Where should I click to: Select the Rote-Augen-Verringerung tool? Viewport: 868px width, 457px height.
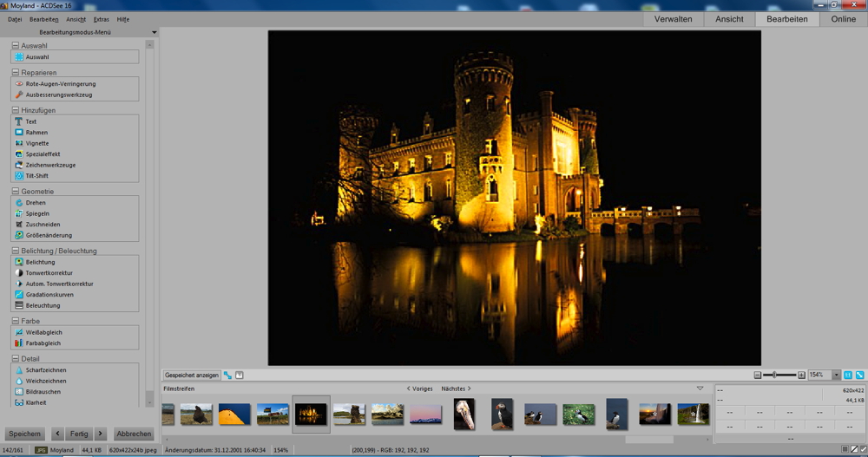click(60, 84)
